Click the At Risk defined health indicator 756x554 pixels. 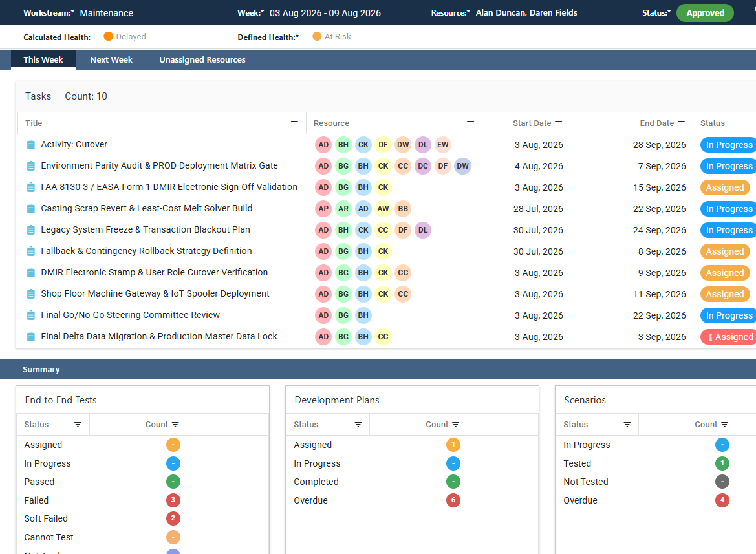click(x=332, y=37)
